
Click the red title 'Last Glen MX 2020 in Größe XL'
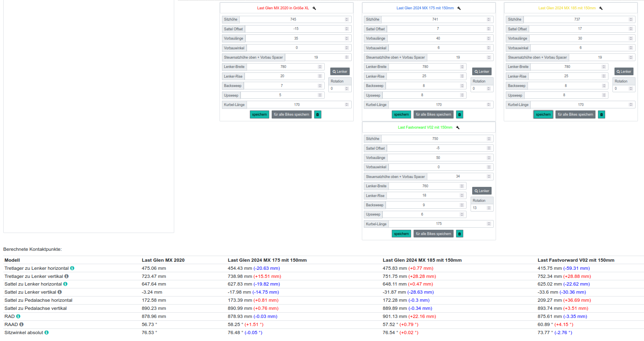click(283, 8)
